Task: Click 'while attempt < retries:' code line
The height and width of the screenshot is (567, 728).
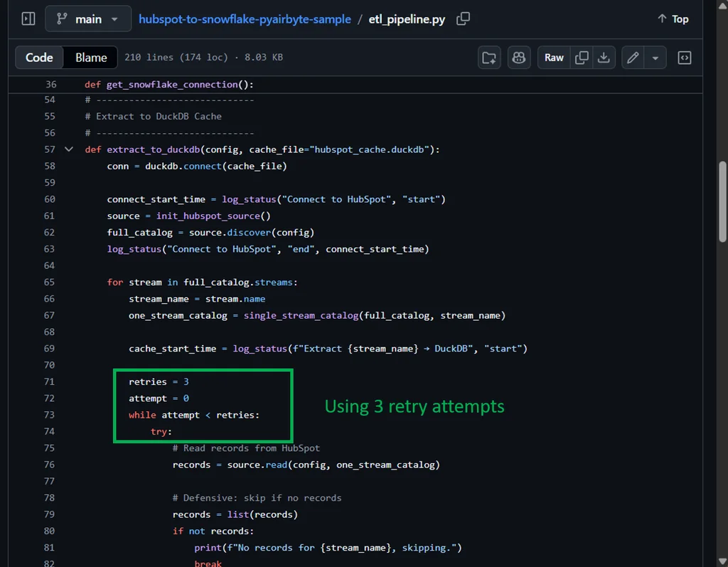Action: [194, 415]
